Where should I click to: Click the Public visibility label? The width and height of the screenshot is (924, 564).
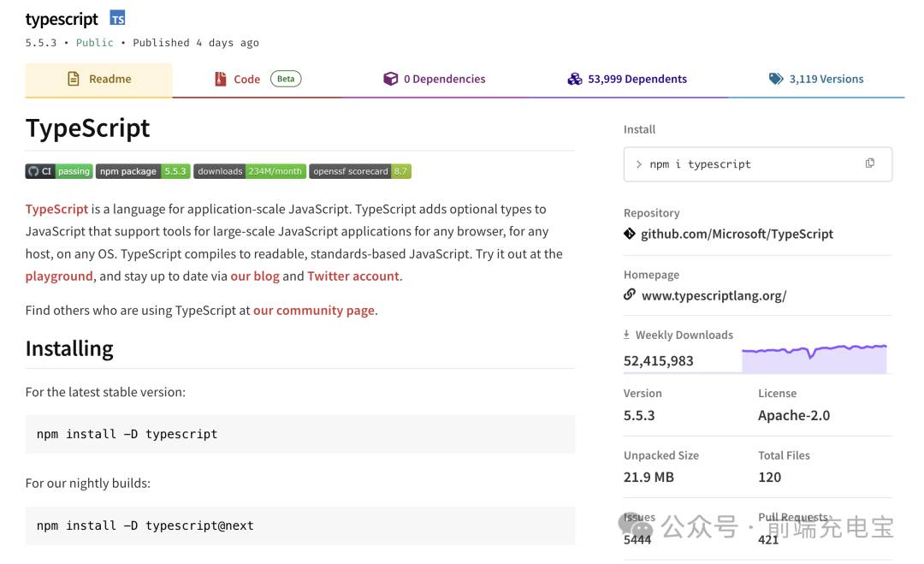(94, 43)
